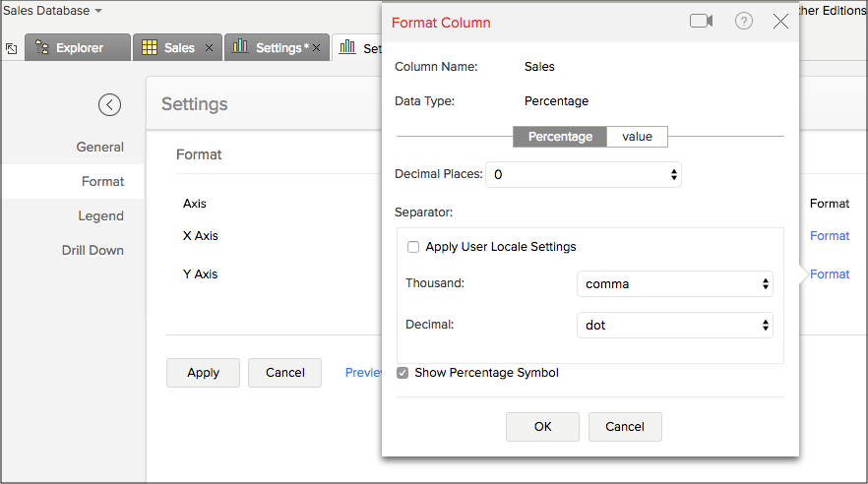Switch to the value toggle option
This screenshot has width=868, height=484.
click(637, 137)
